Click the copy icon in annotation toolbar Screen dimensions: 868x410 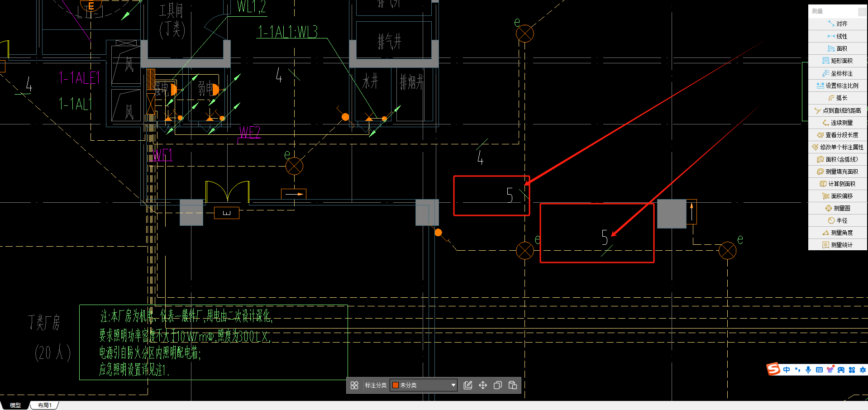pos(498,385)
